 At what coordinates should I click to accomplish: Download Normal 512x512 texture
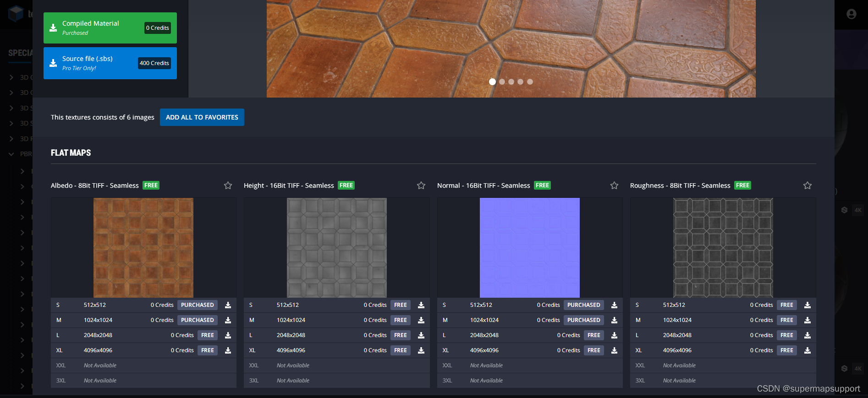coord(614,305)
